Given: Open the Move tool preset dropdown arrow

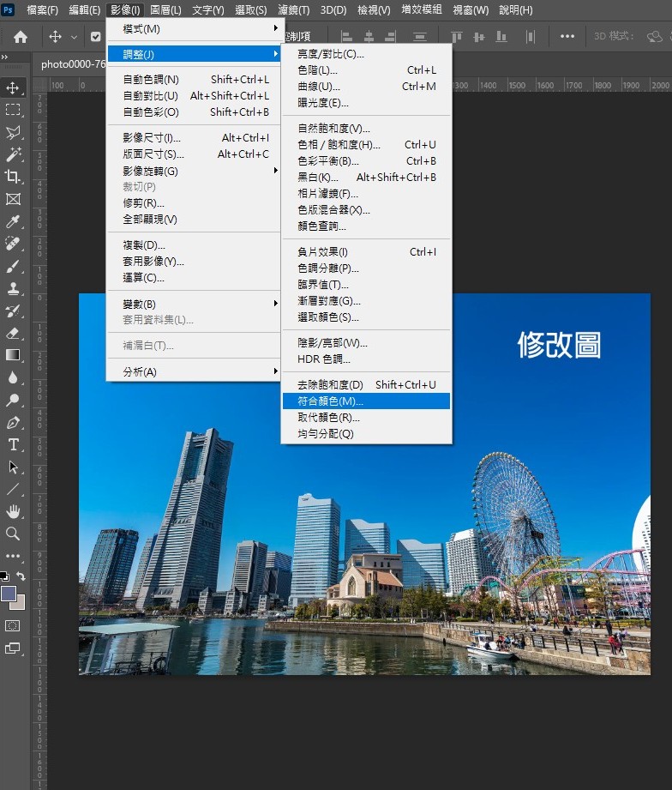Looking at the screenshot, I should (x=75, y=37).
